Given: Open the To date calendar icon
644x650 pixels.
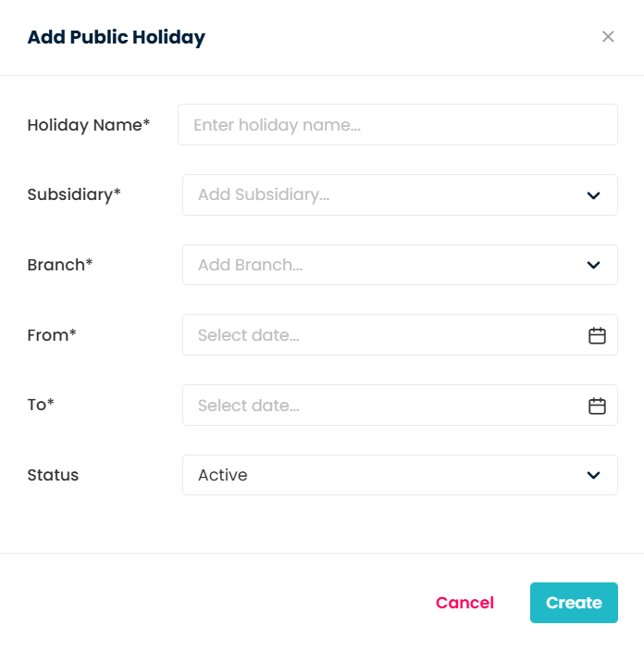Looking at the screenshot, I should pos(597,406).
